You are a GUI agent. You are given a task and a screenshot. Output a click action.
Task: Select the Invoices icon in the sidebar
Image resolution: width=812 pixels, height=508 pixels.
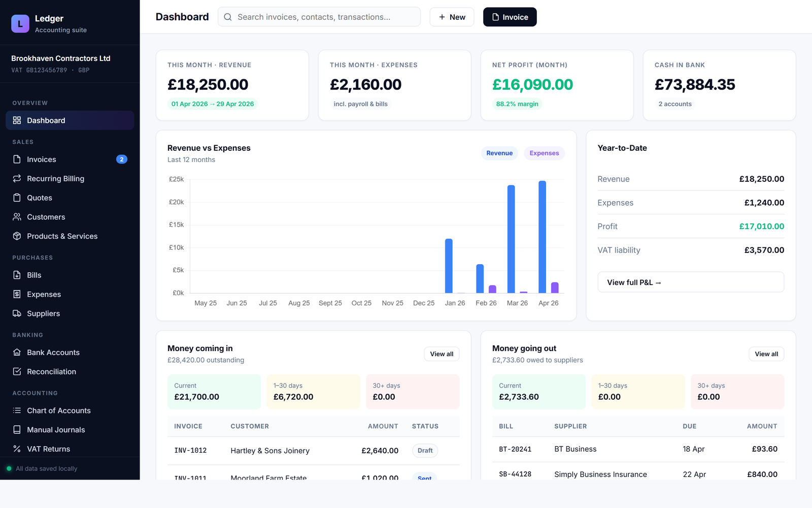(17, 159)
